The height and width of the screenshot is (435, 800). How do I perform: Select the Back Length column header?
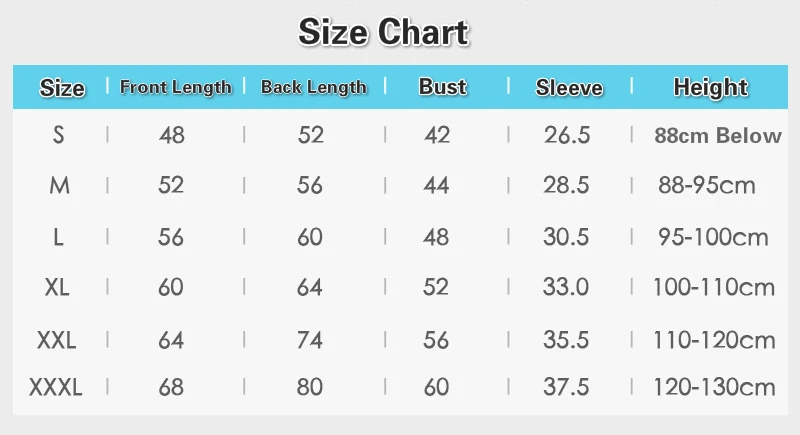(314, 87)
